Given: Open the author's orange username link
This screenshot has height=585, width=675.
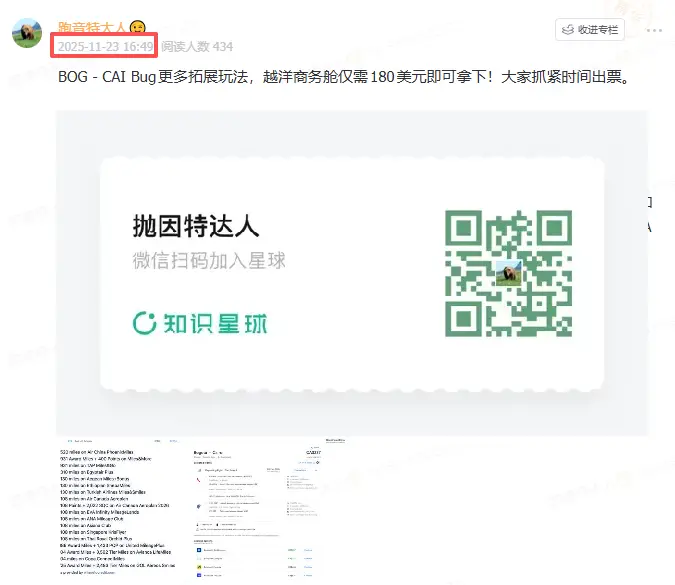Looking at the screenshot, I should [92, 27].
